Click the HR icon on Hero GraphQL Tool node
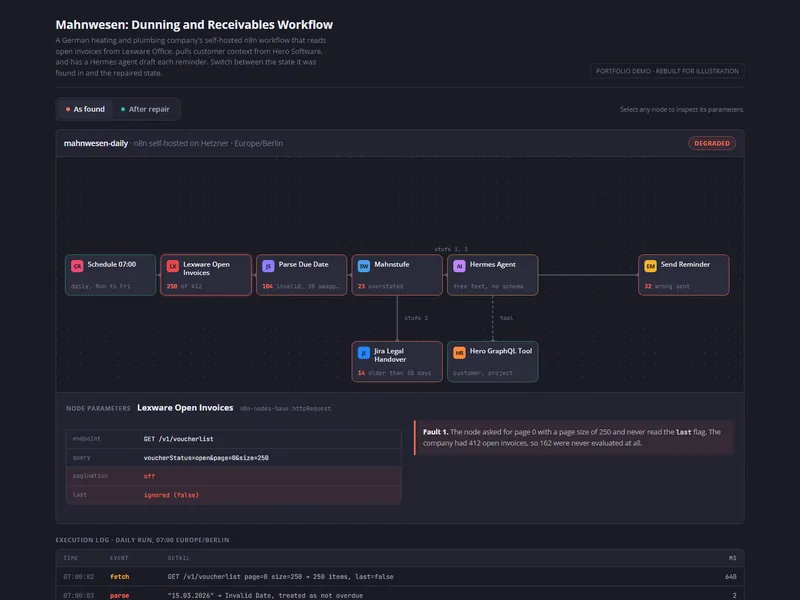This screenshot has width=800, height=600. click(x=459, y=353)
